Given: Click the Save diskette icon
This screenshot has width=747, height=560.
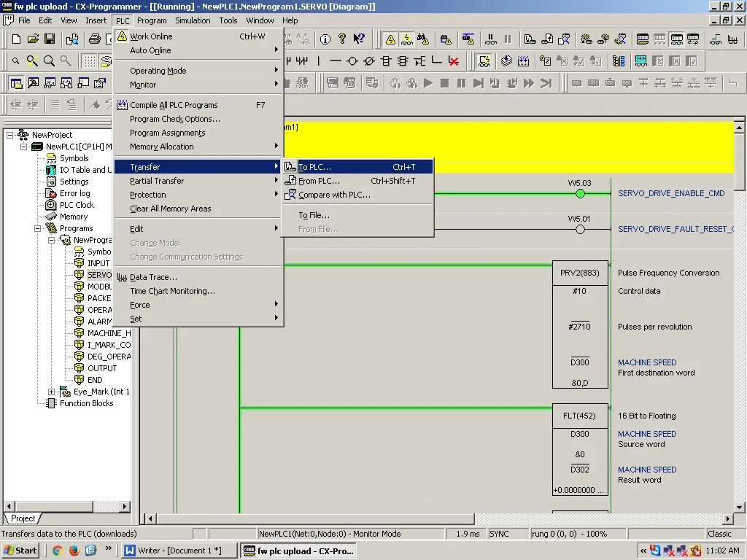Looking at the screenshot, I should pyautogui.click(x=50, y=39).
